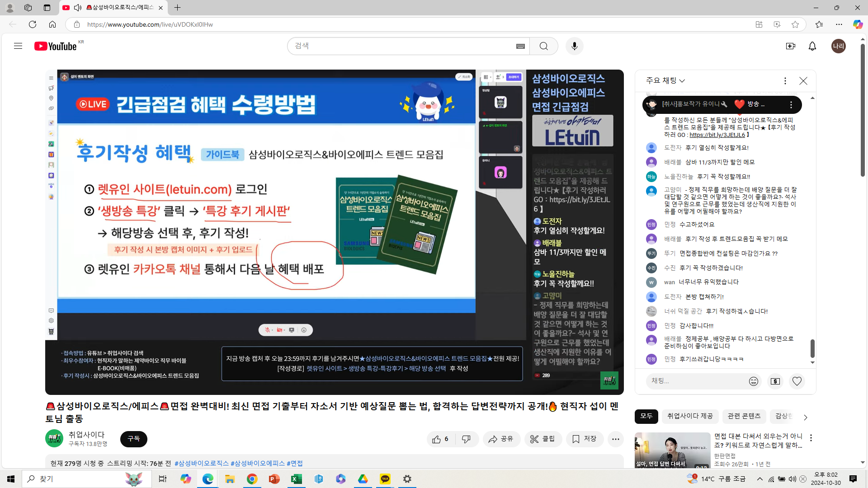The image size is (868, 488).
Task: Click the Super Chat dollar icon
Action: 775,381
